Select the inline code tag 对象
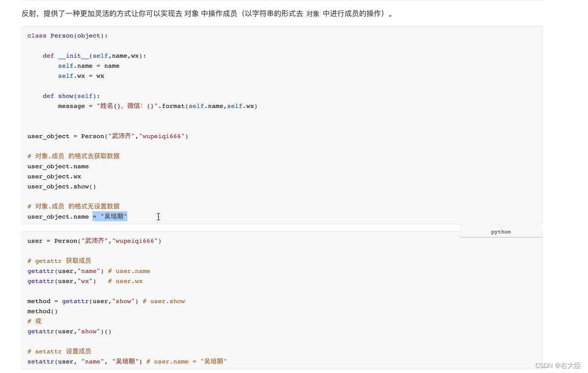 coord(312,14)
